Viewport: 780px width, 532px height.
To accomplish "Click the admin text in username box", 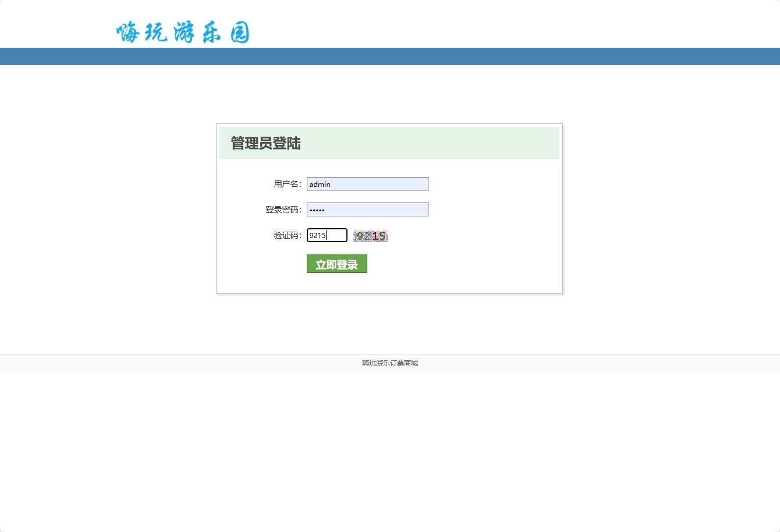I will coord(318,183).
